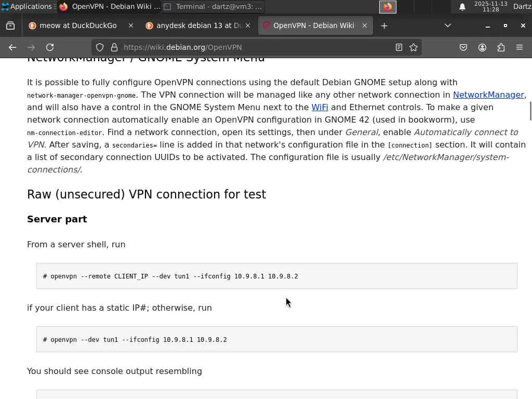Go back to the previous page
Image resolution: width=532 pixels, height=399 pixels.
(12, 47)
